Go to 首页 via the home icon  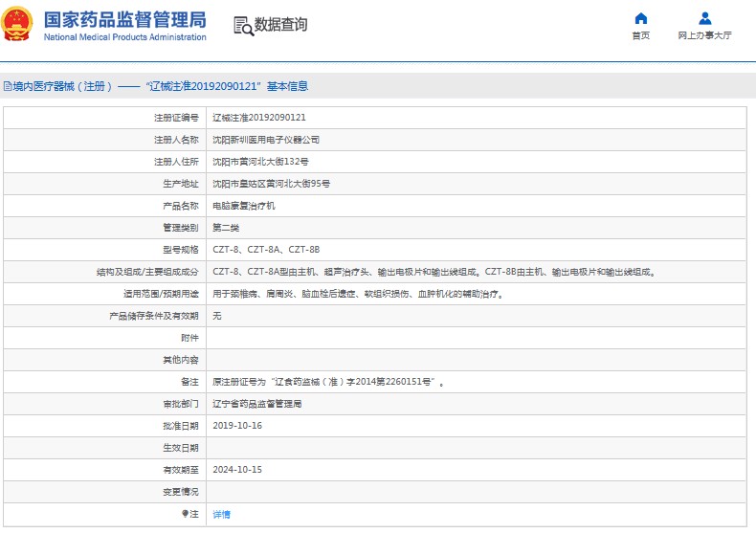641,18
